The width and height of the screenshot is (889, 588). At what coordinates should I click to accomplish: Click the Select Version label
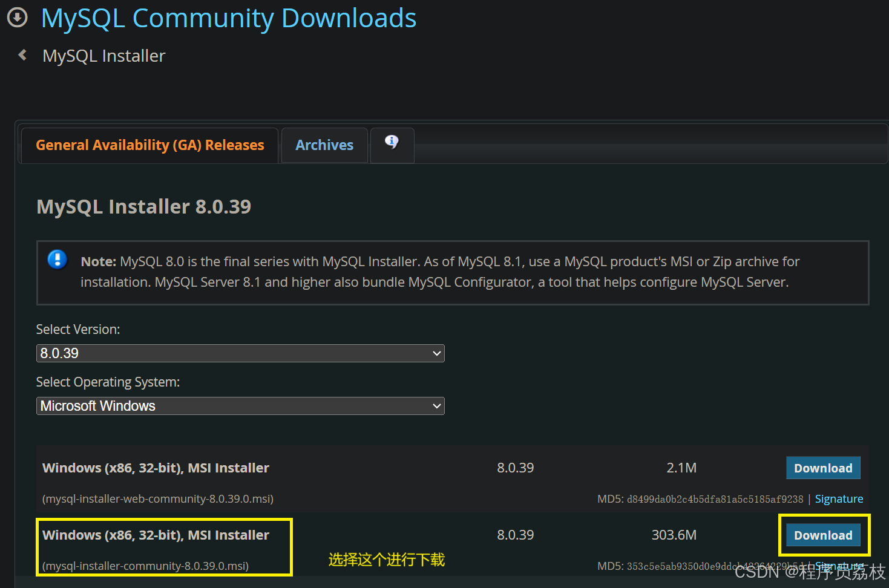(78, 330)
